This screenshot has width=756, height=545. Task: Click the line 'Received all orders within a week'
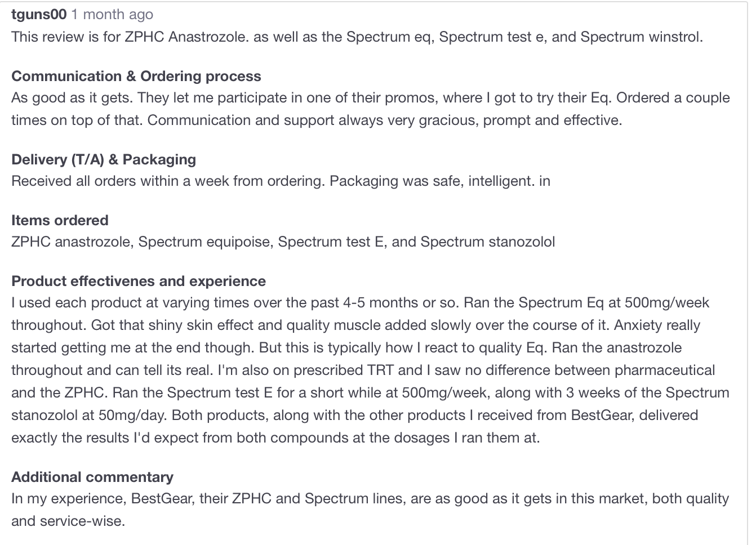pyautogui.click(x=281, y=181)
